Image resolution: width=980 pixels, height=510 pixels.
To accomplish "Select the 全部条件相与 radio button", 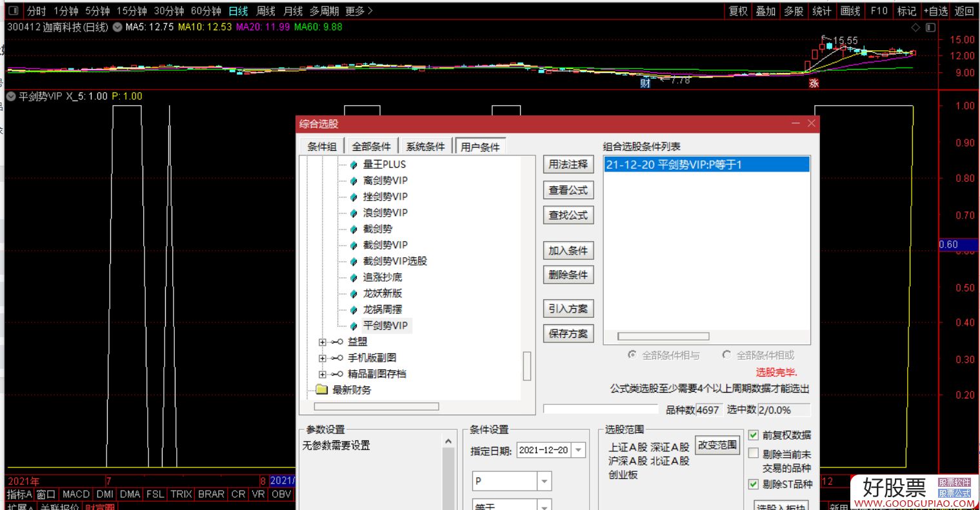I will [x=632, y=355].
